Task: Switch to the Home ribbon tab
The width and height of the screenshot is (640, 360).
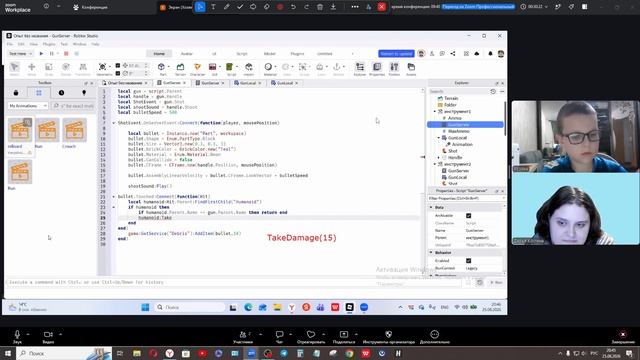Action: click(x=159, y=53)
